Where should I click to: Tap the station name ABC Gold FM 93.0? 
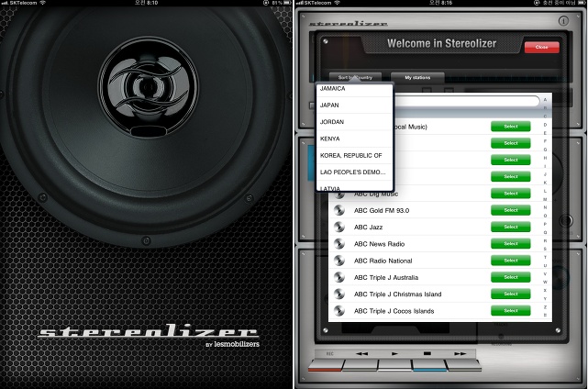click(x=382, y=210)
